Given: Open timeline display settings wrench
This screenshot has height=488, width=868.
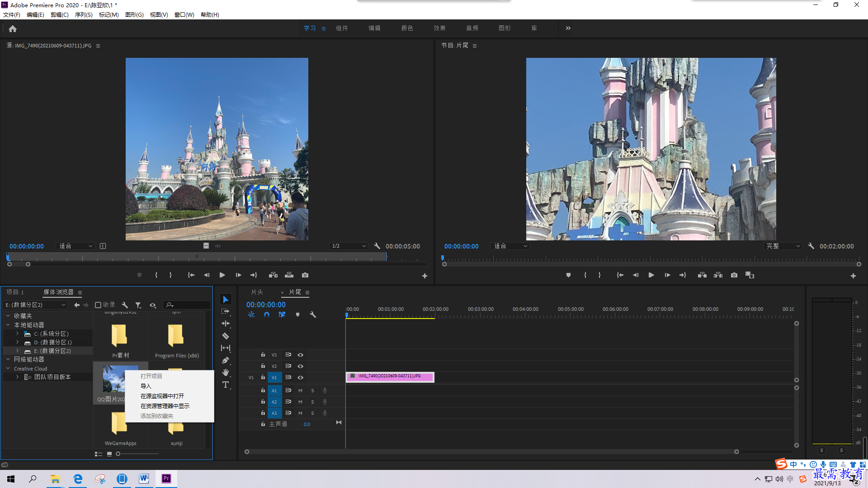Looking at the screenshot, I should tap(312, 314).
